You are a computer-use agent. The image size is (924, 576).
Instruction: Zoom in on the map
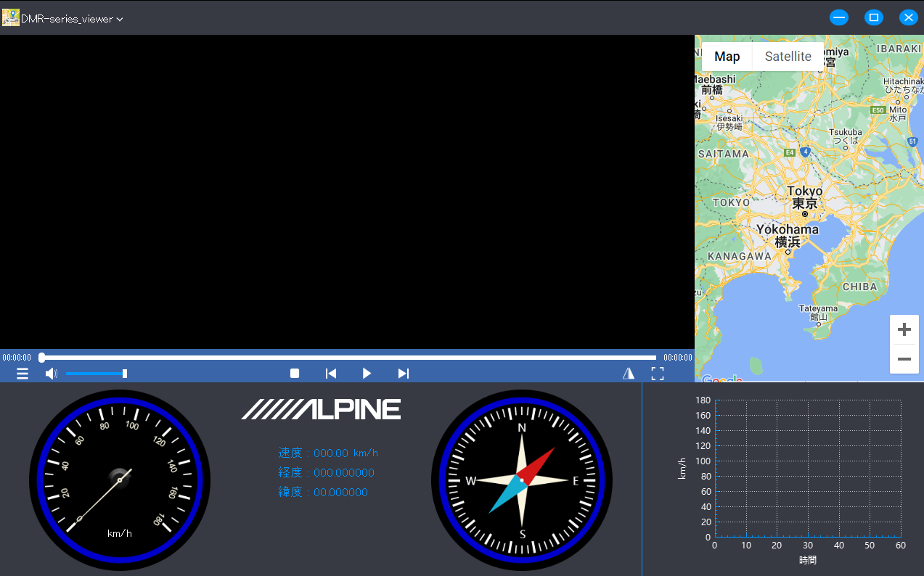coord(904,330)
